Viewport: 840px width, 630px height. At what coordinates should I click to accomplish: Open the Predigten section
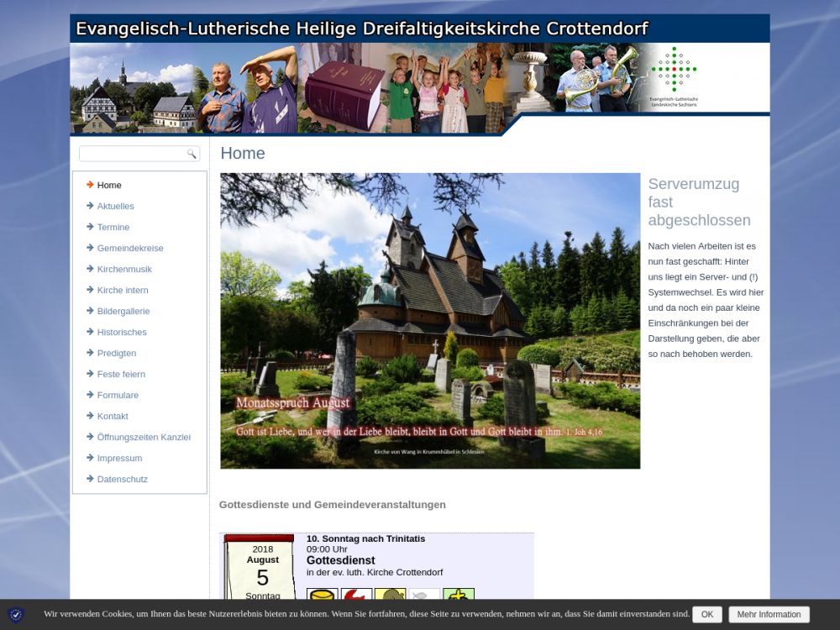[x=116, y=353]
